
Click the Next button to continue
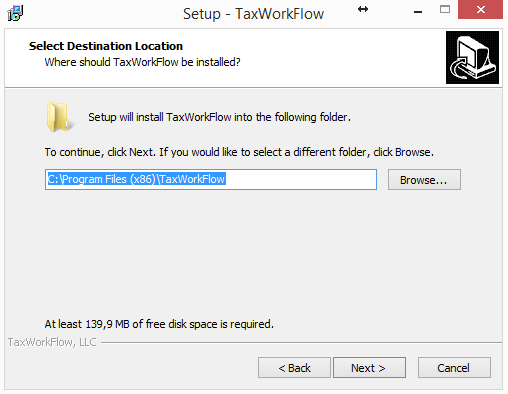tap(369, 368)
